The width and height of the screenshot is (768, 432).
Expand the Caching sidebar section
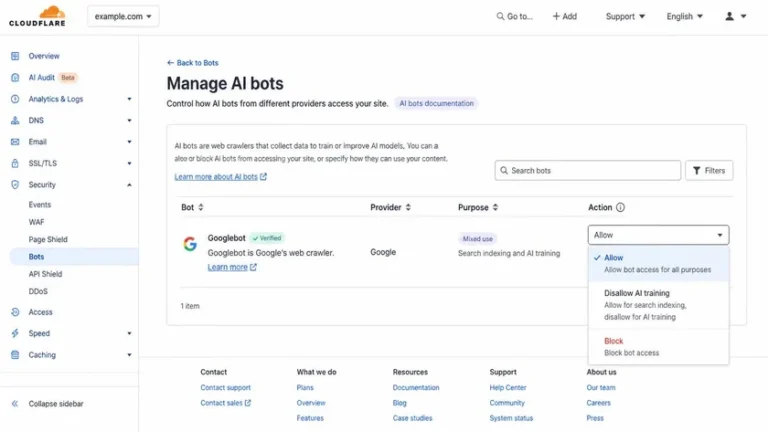pos(129,355)
